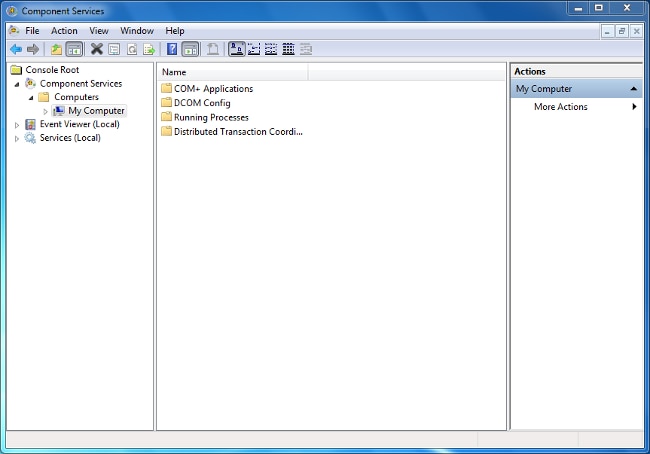Sort list by the Name column header

point(233,72)
